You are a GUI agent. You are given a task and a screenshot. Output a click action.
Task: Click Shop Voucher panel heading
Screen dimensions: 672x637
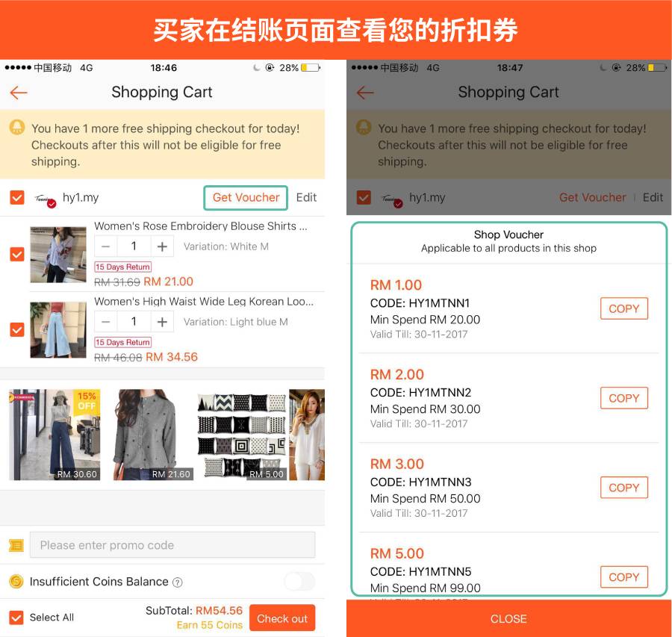pyautogui.click(x=508, y=234)
